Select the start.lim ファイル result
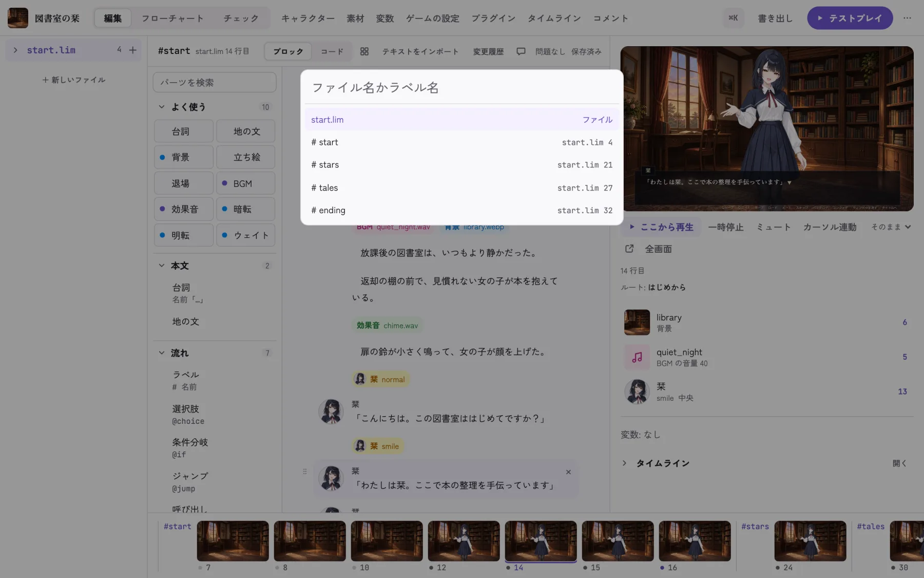 tap(461, 120)
